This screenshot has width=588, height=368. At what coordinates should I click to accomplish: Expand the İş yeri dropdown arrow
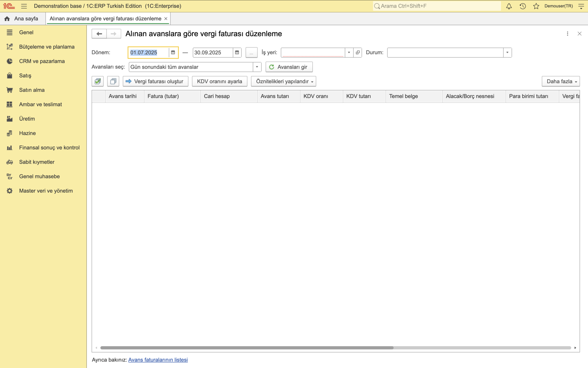(x=349, y=53)
